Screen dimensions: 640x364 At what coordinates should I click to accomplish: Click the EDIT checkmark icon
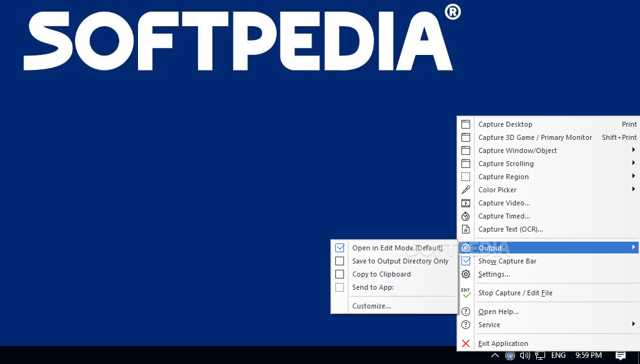click(x=465, y=293)
